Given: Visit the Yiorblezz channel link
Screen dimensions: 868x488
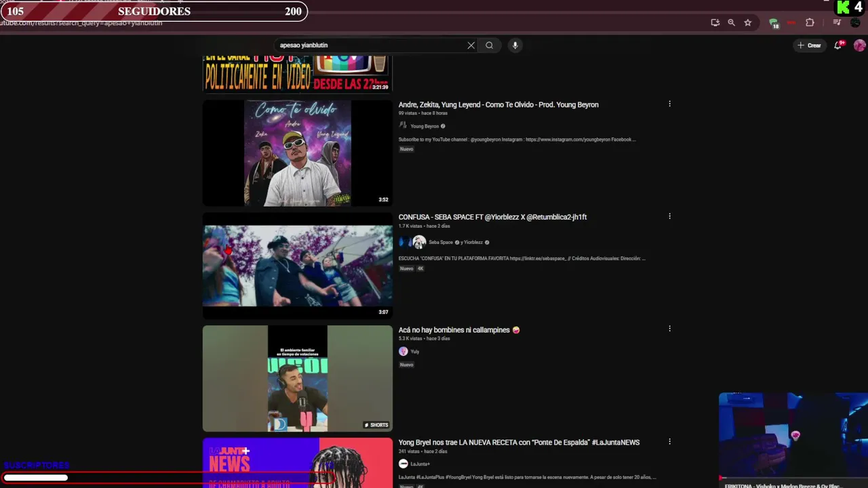Looking at the screenshot, I should (473, 242).
